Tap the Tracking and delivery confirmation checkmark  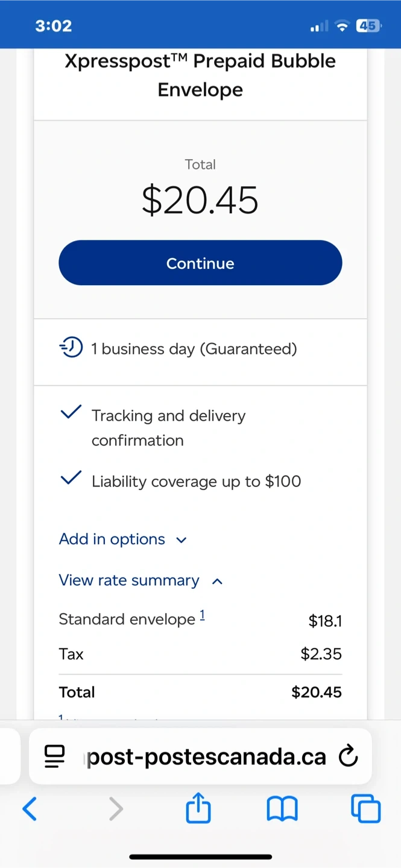tap(71, 412)
